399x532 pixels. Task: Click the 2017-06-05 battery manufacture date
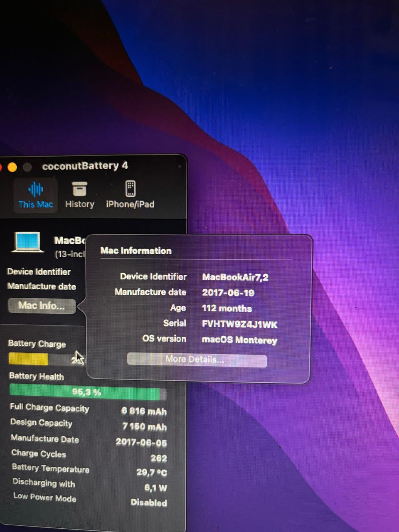(141, 443)
